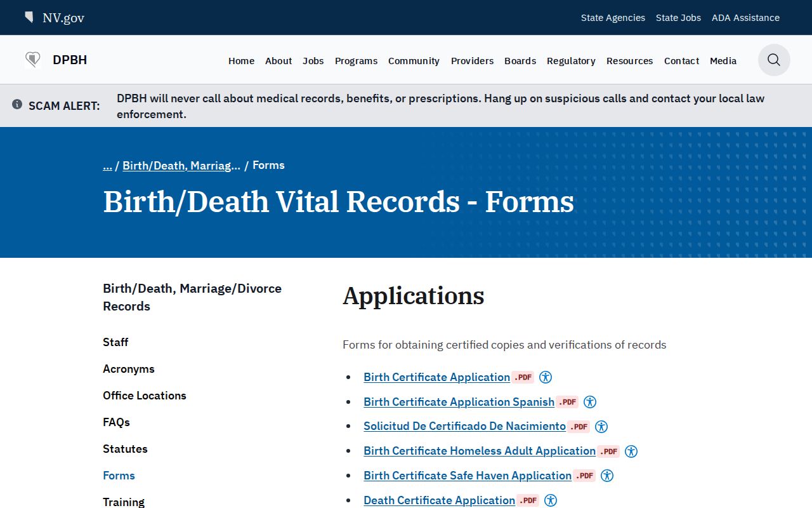The image size is (812, 508).
Task: Download Birth Certificate Application PDF
Action: click(436, 377)
